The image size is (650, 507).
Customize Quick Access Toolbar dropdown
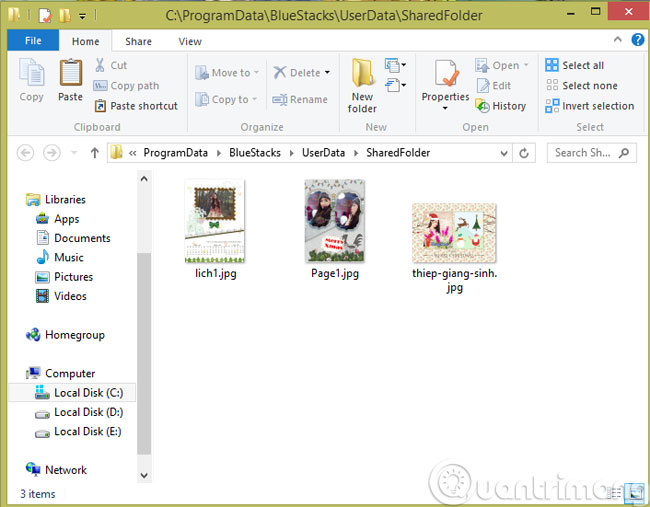82,17
